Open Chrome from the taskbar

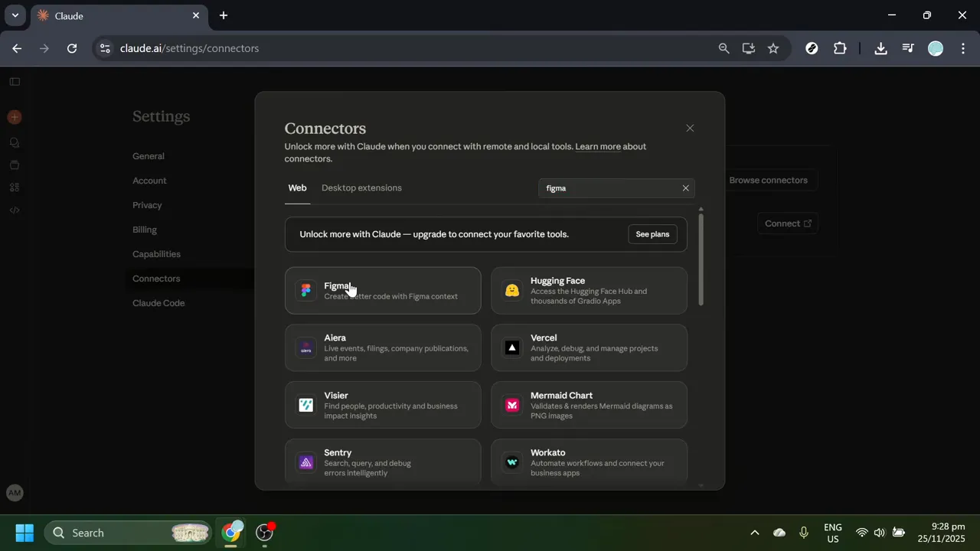pyautogui.click(x=231, y=533)
